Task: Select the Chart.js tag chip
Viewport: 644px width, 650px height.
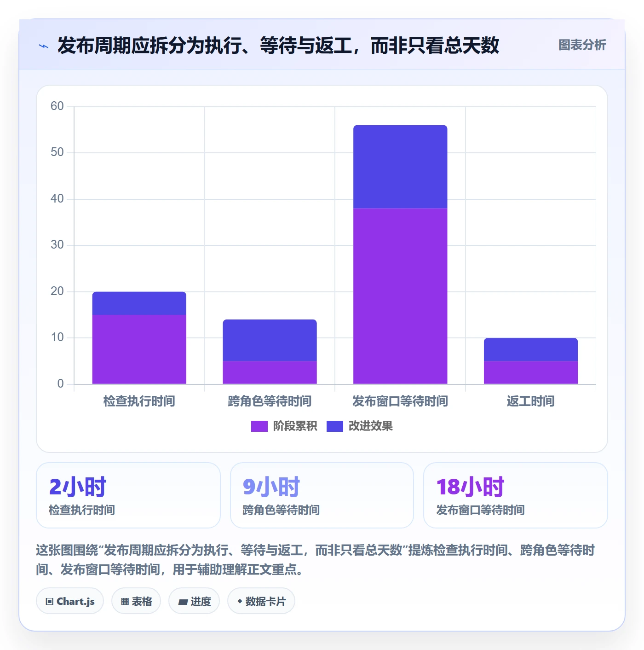Action: (x=70, y=601)
